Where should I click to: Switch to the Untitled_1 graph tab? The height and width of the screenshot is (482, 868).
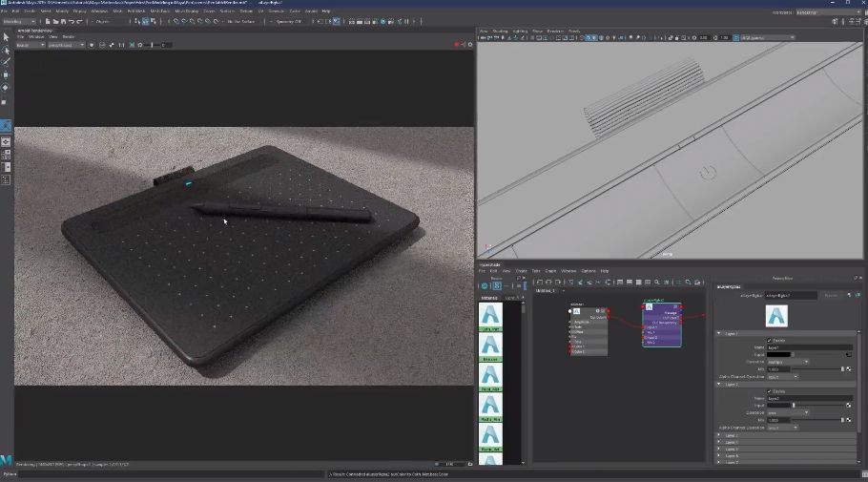[x=546, y=291]
